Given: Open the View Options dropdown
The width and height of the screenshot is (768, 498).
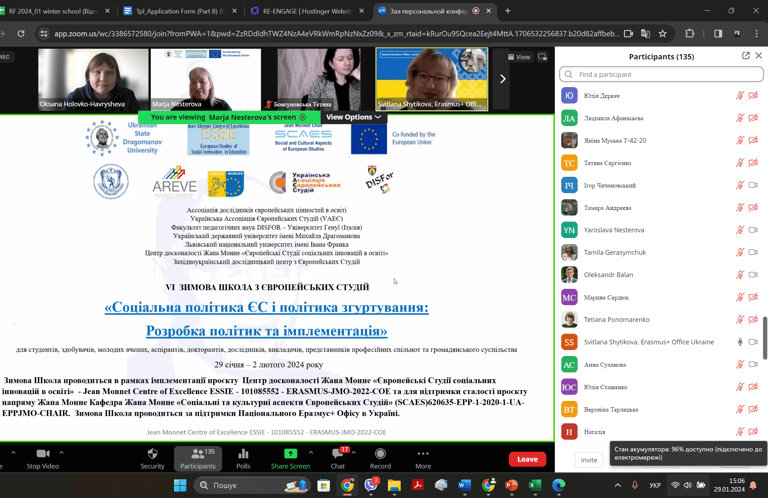Looking at the screenshot, I should pyautogui.click(x=353, y=117).
